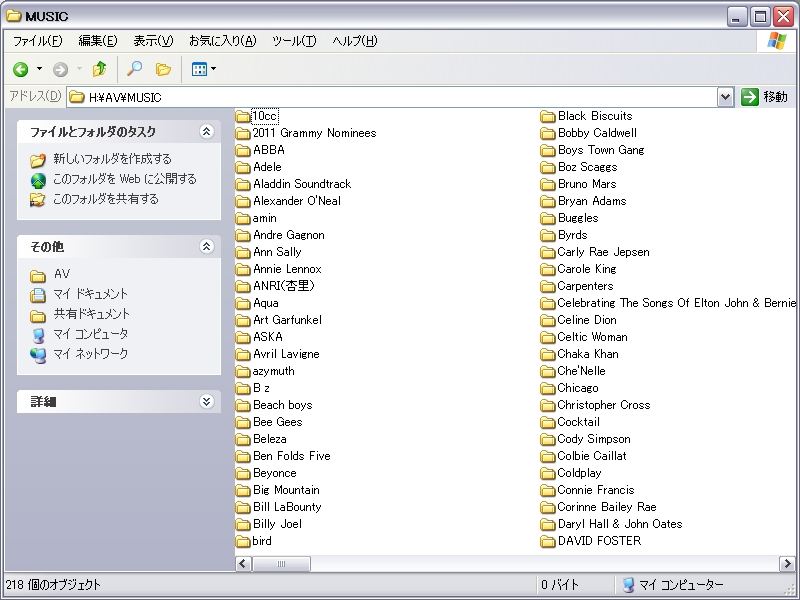Open the 編集(E) menu
The height and width of the screenshot is (600, 800).
pos(97,41)
